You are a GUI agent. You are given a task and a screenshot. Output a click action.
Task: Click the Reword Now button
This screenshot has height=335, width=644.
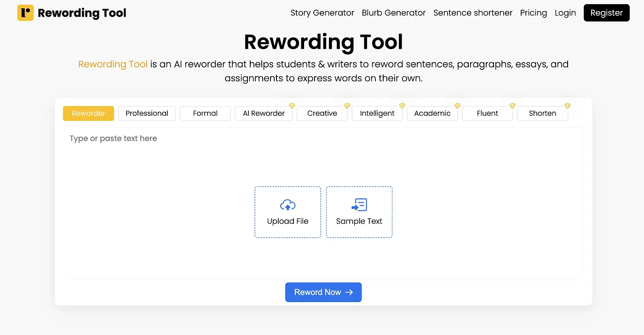click(x=323, y=292)
